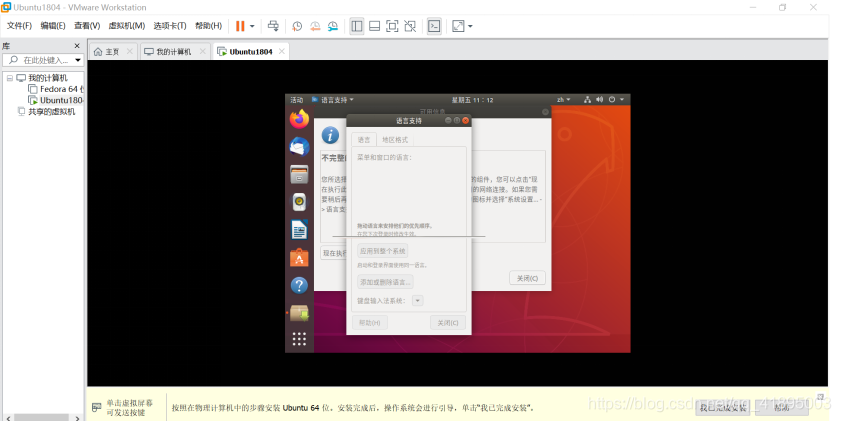Open the library search filter dropdown
This screenshot has width=841, height=422.
click(x=78, y=60)
